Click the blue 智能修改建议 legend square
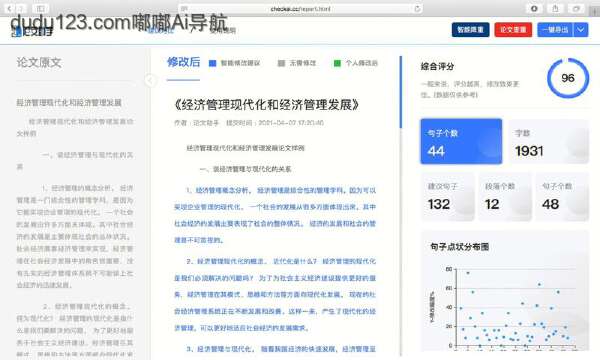The height and width of the screenshot is (360, 600). pyautogui.click(x=212, y=63)
